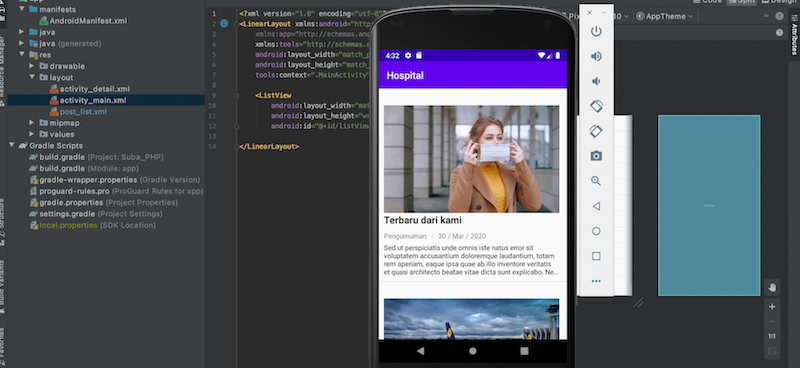Expand the drawable folder
The width and height of the screenshot is (800, 368).
tap(32, 66)
